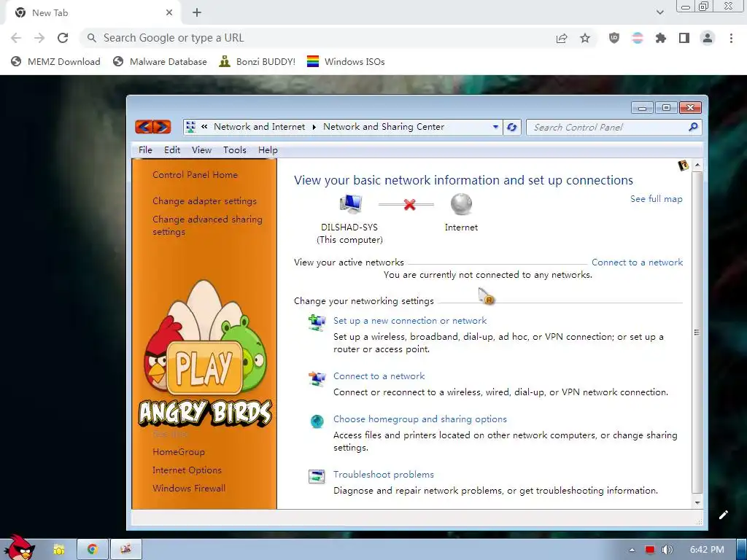Reload the Chrome page
This screenshot has width=747, height=560.
pos(63,38)
